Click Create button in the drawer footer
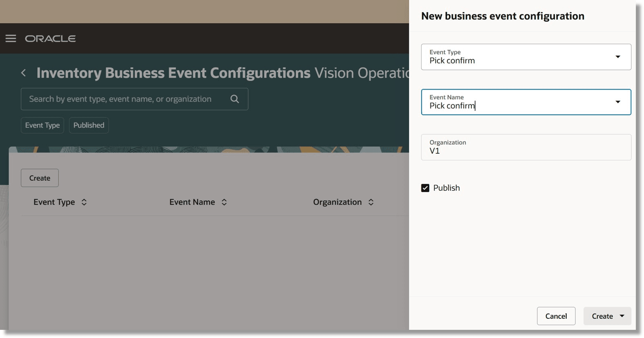Image resolution: width=644 pixels, height=338 pixels. point(602,316)
